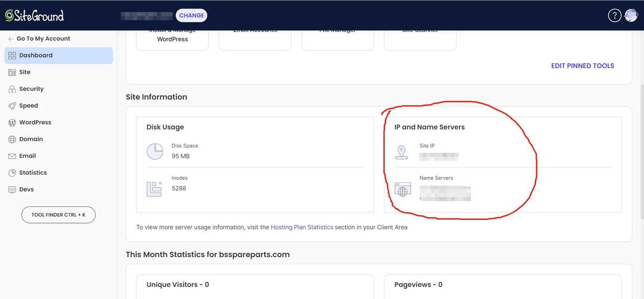Click the Statistics pie chart icon
Viewport: 644px width, 299px height.
point(12,173)
